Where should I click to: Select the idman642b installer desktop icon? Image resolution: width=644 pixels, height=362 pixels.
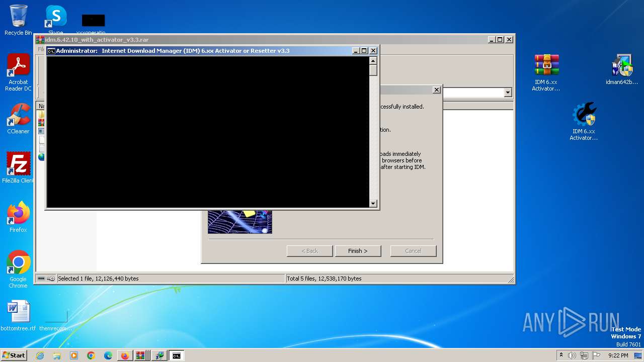tap(622, 69)
